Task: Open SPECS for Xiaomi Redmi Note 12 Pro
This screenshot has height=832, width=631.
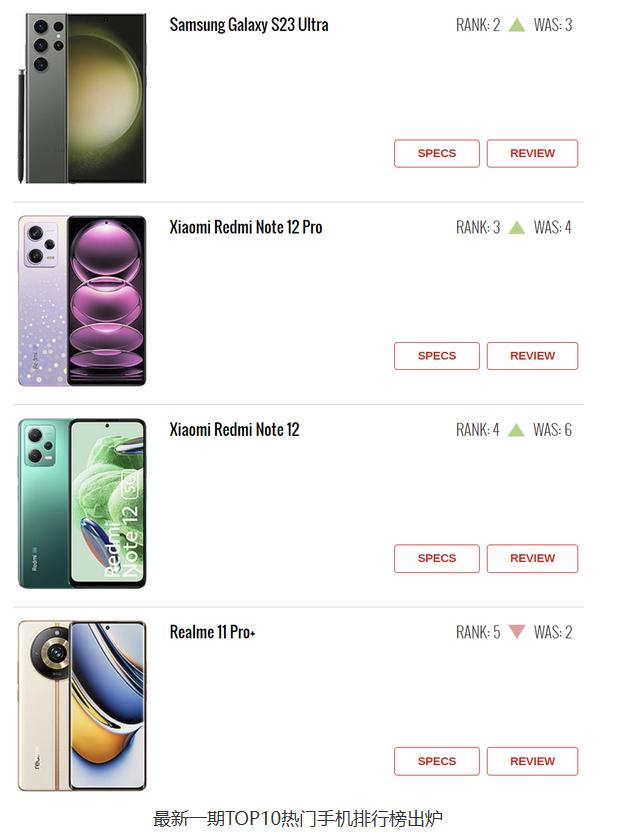Action: [437, 356]
